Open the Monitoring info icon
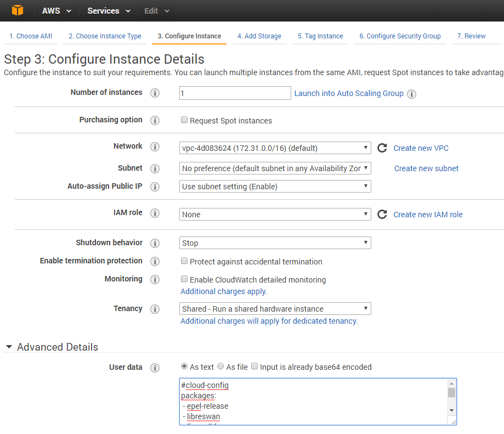The height and width of the screenshot is (434, 504). tap(155, 279)
